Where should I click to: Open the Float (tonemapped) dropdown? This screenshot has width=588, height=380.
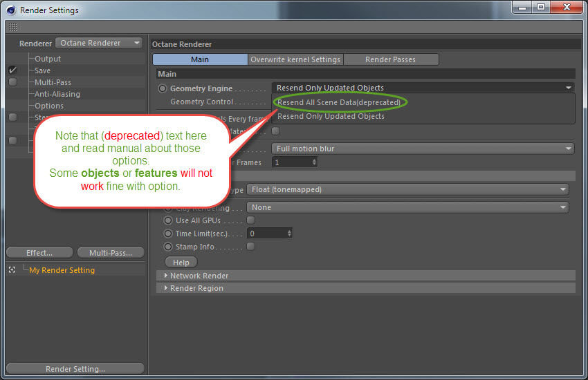(407, 189)
